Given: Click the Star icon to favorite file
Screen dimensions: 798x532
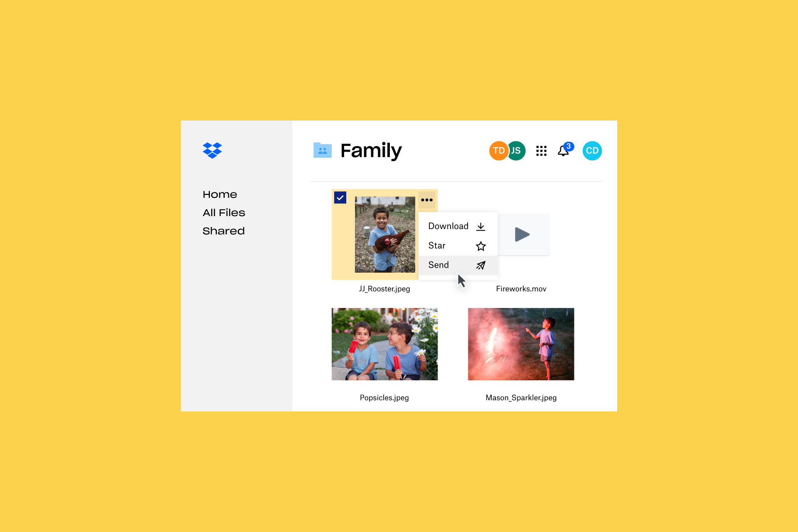Looking at the screenshot, I should coord(480,246).
